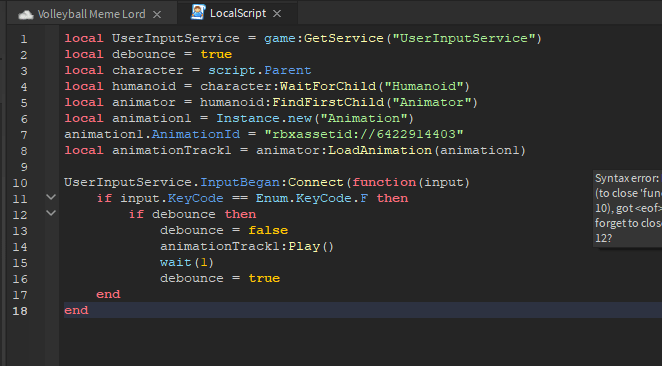Click the LocalScript tab script icon
Viewport: 662px width, 366px height.
[x=198, y=12]
